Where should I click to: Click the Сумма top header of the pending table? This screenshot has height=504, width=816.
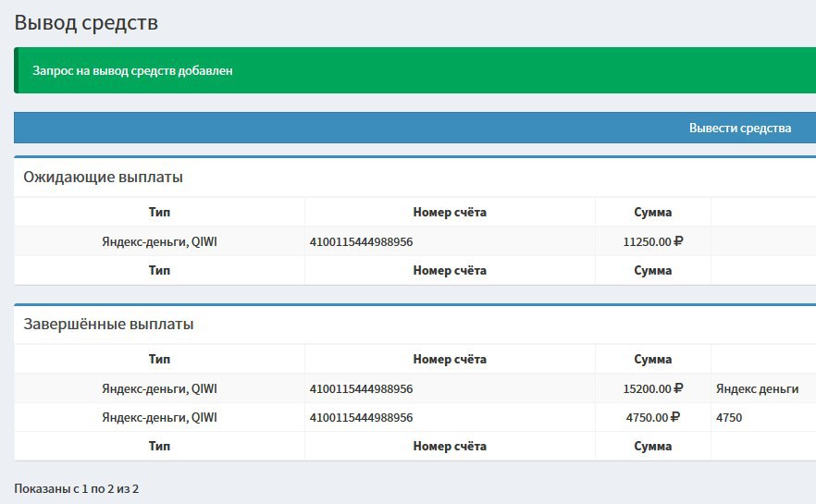[x=652, y=212]
